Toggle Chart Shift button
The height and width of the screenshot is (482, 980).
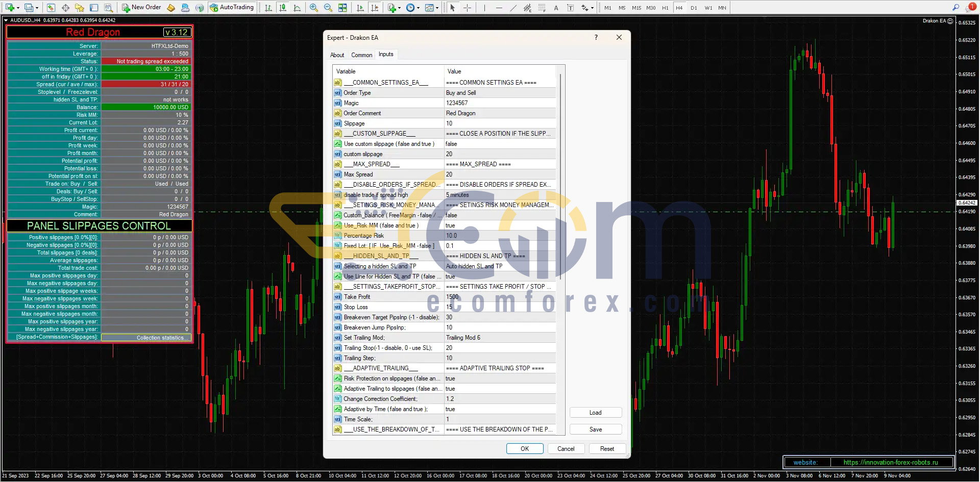tap(375, 8)
